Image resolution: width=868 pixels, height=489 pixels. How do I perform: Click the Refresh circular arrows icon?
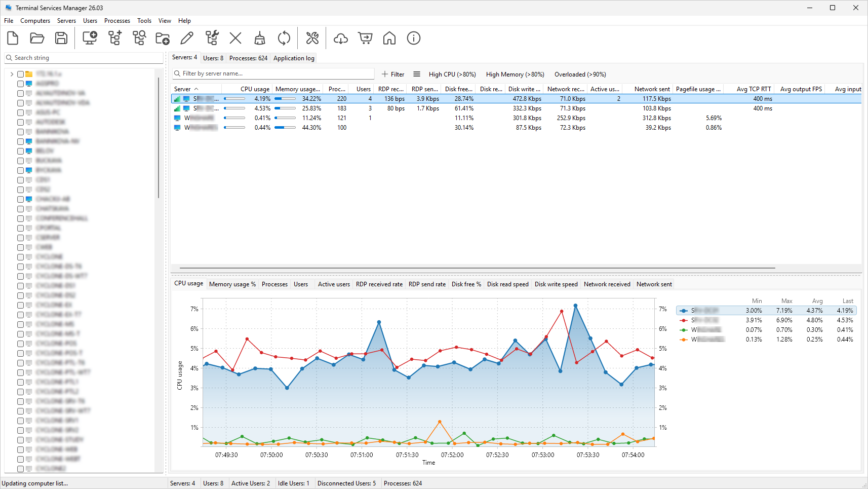coord(284,39)
